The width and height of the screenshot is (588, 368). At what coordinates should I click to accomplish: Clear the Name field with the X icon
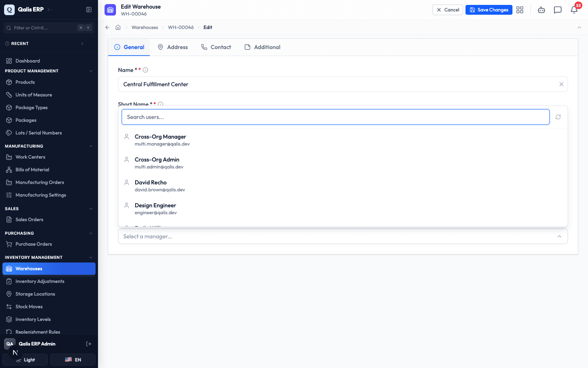[561, 84]
